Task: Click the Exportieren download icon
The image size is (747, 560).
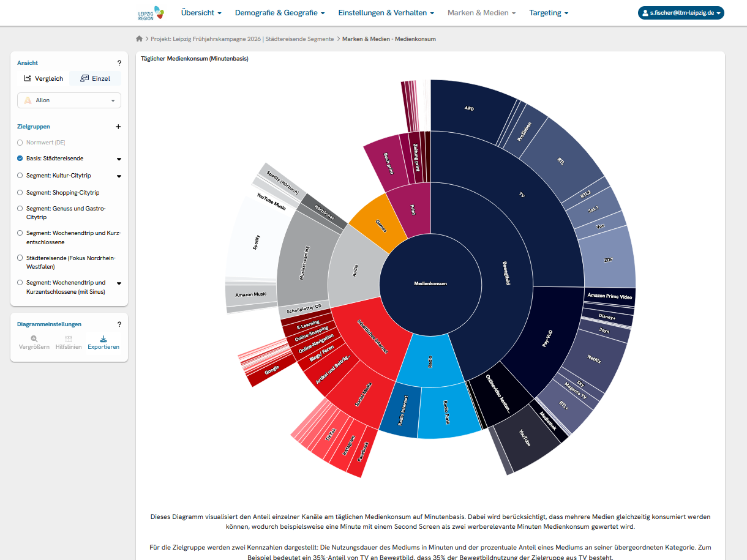Action: [x=103, y=338]
